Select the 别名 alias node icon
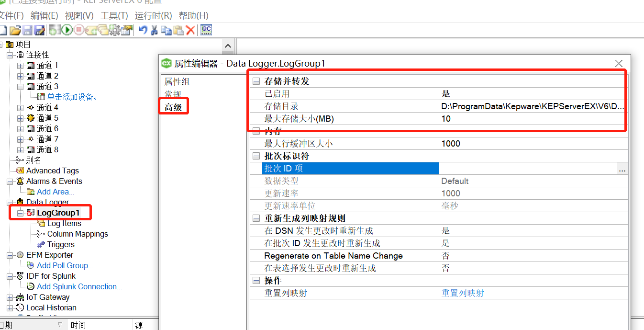644x330 pixels. (x=20, y=160)
